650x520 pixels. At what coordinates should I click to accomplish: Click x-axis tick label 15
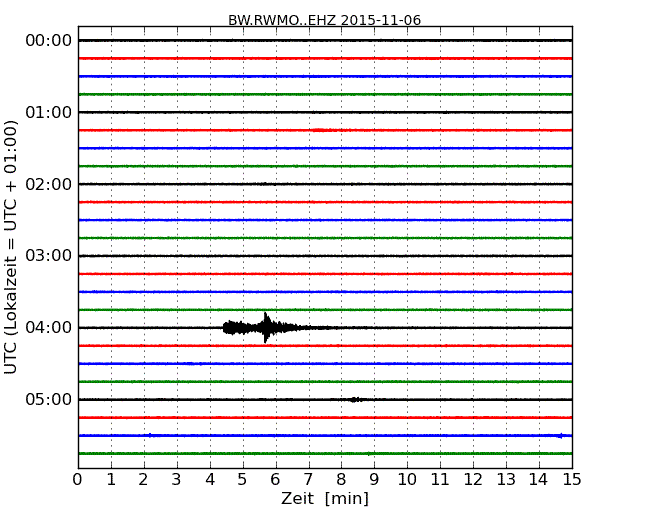tap(572, 480)
